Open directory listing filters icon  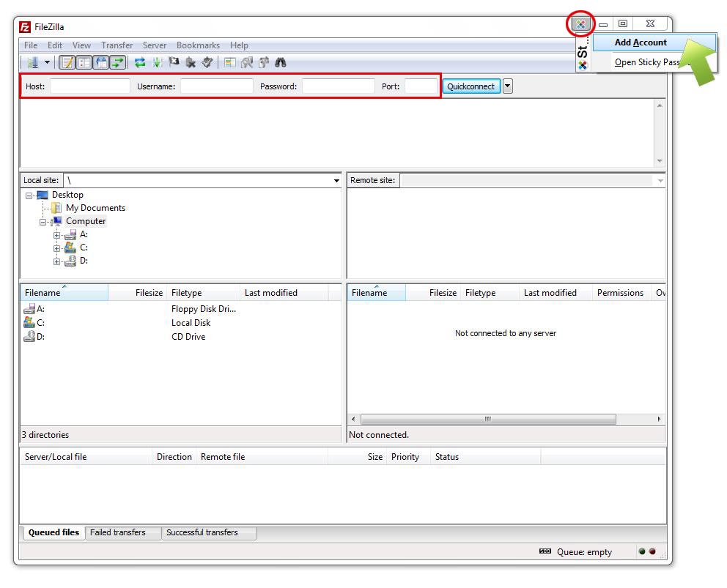coord(229,62)
